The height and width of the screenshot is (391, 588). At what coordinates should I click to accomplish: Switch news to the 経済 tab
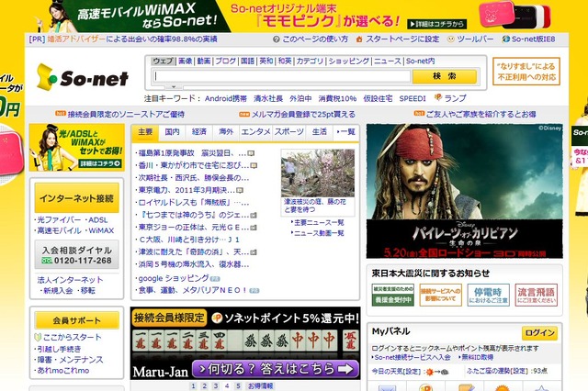[199, 132]
